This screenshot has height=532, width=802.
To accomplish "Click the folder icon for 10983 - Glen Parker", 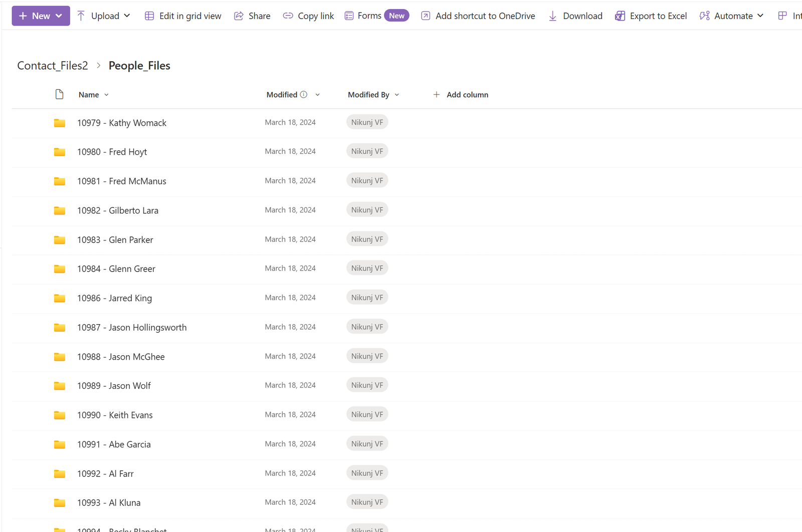I will (x=60, y=240).
